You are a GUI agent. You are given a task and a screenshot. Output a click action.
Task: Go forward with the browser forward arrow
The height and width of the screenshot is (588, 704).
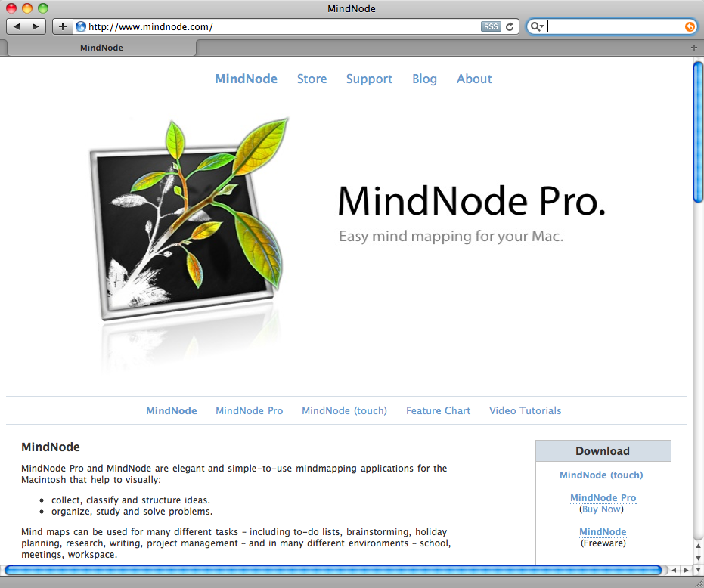coord(36,26)
